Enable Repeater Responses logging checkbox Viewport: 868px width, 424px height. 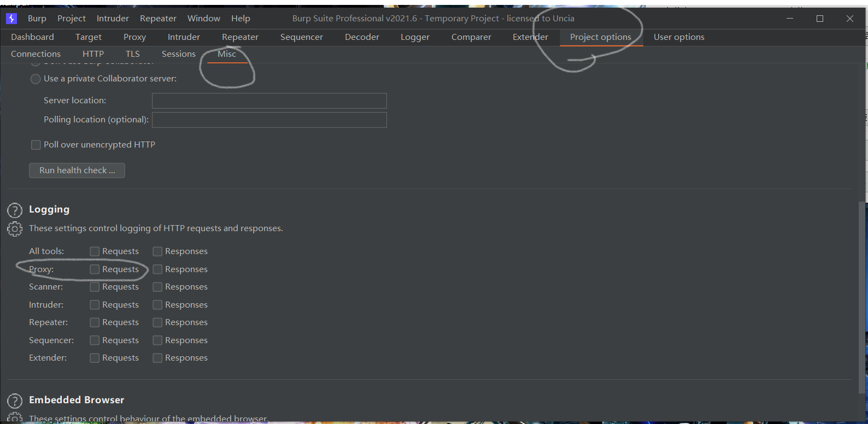click(x=157, y=322)
